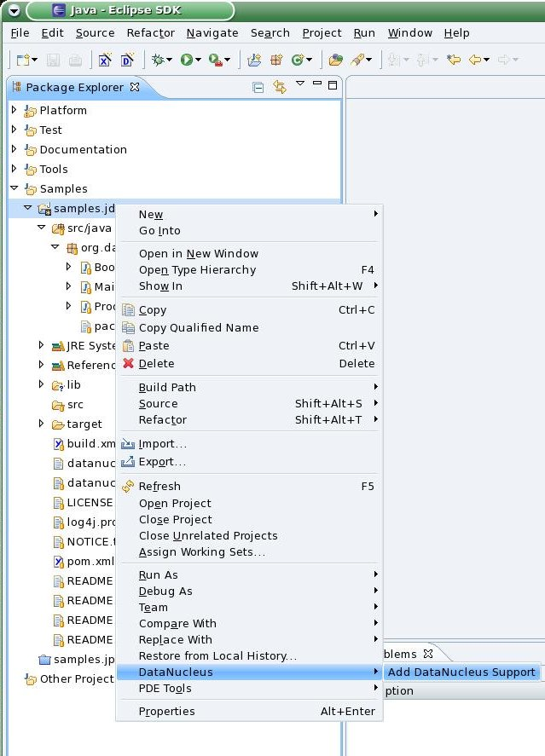This screenshot has height=756, width=545.
Task: Select Close Project in context menu
Action: [249, 519]
